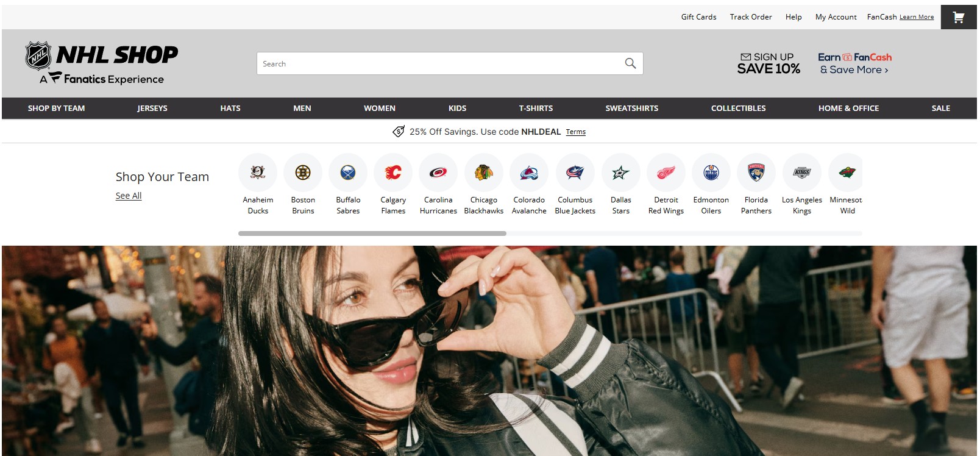The image size is (980, 456).
Task: Select the Anaheim Ducks team logo
Action: pos(258,173)
